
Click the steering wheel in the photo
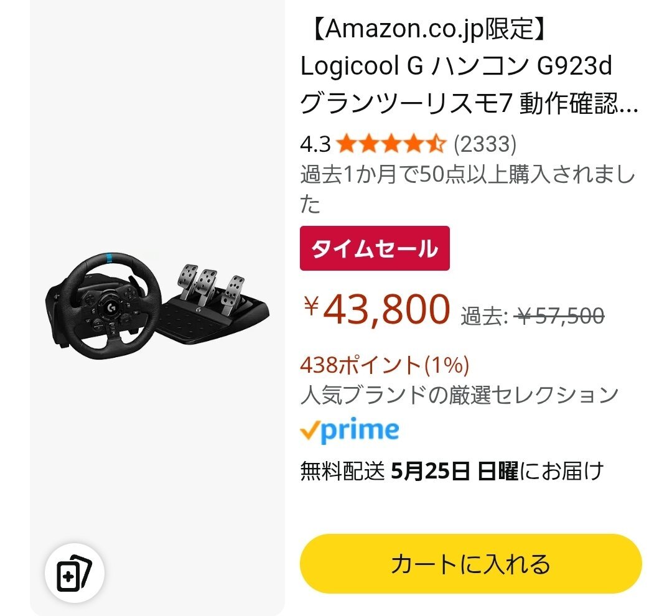[x=104, y=306]
